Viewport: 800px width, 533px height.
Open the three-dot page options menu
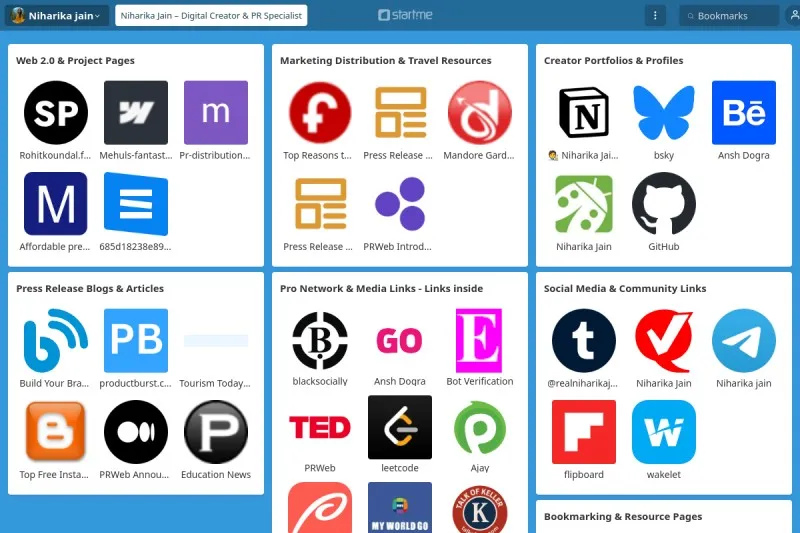tap(655, 16)
